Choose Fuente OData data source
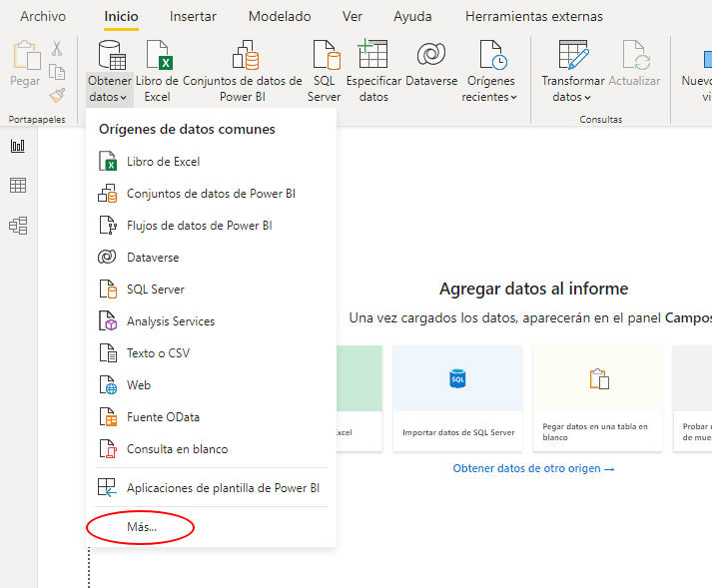Image resolution: width=712 pixels, height=588 pixels. (x=211, y=417)
